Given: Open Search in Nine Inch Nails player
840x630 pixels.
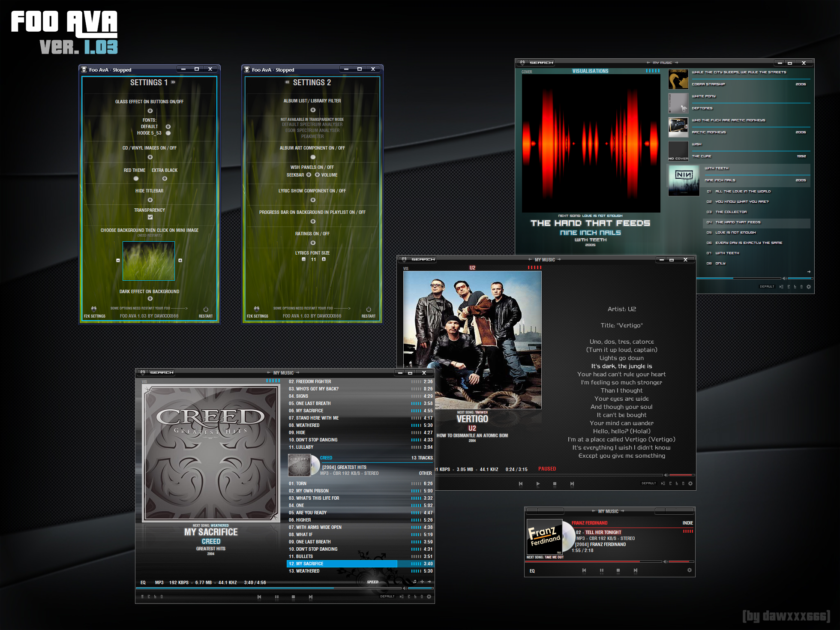Looking at the screenshot, I should [541, 63].
